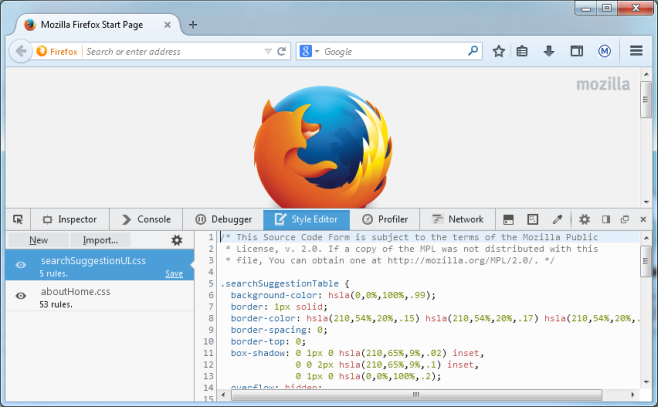This screenshot has height=407, width=658.
Task: Click the reload button in address bar
Action: 282,51
